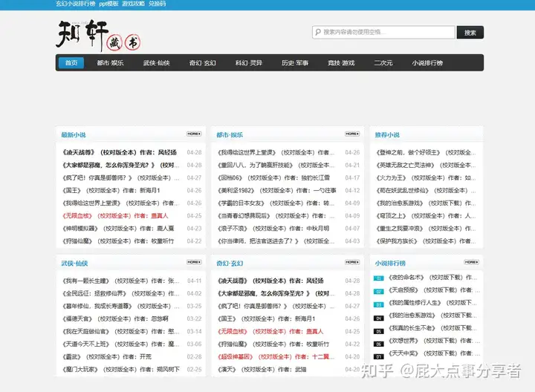Open 《火力为王》 in 推荐小说
The width and height of the screenshot is (535, 392).
click(426, 177)
